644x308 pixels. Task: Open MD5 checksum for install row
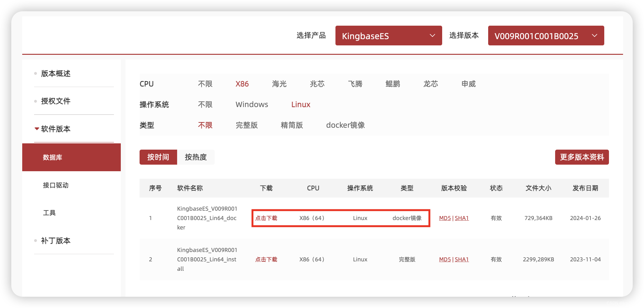[445, 259]
